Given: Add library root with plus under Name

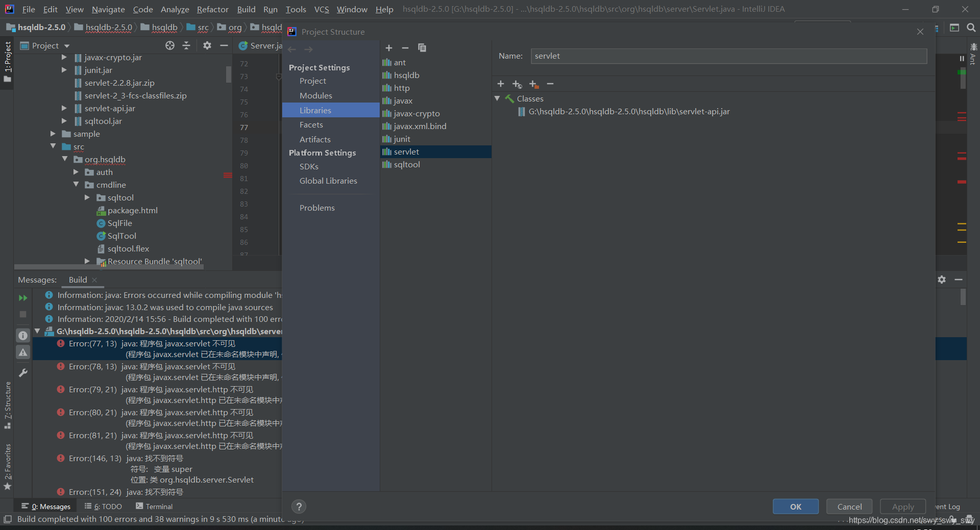Looking at the screenshot, I should [501, 84].
